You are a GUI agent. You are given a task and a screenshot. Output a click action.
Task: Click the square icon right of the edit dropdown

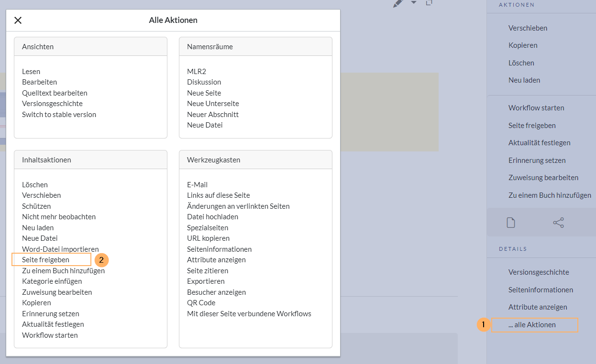(x=429, y=3)
